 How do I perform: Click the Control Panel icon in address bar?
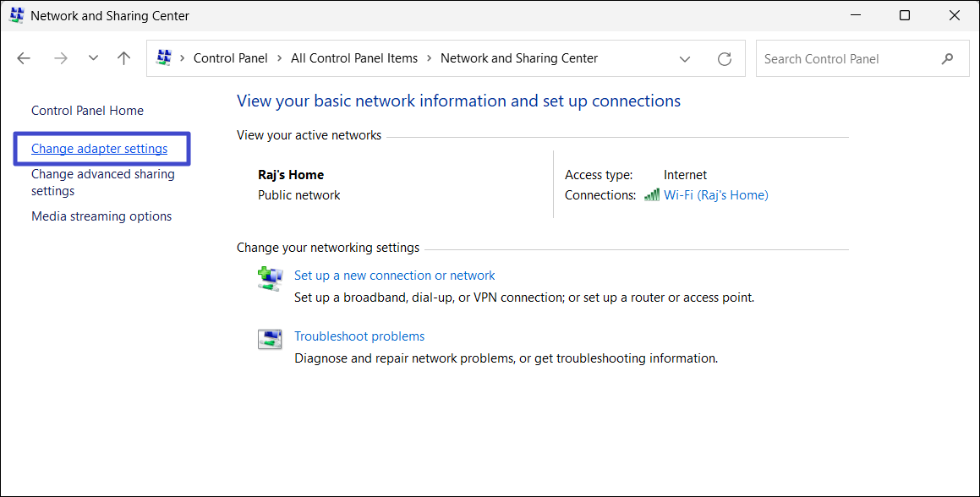164,58
